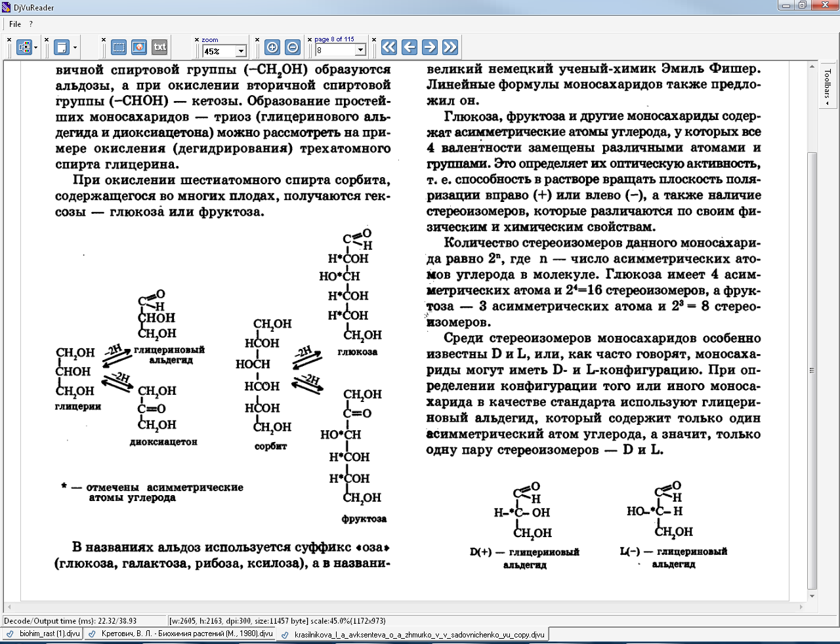Go to the last page

tap(450, 47)
